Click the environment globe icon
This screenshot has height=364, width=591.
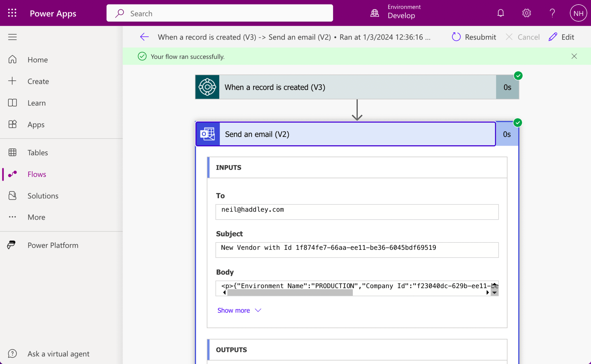click(375, 13)
